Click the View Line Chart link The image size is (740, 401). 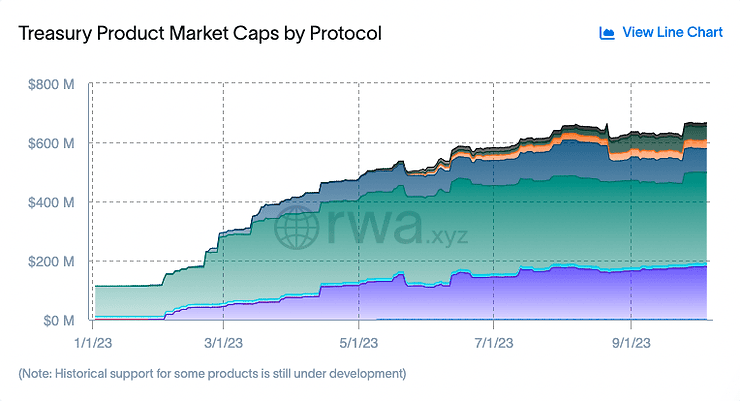[x=672, y=32]
